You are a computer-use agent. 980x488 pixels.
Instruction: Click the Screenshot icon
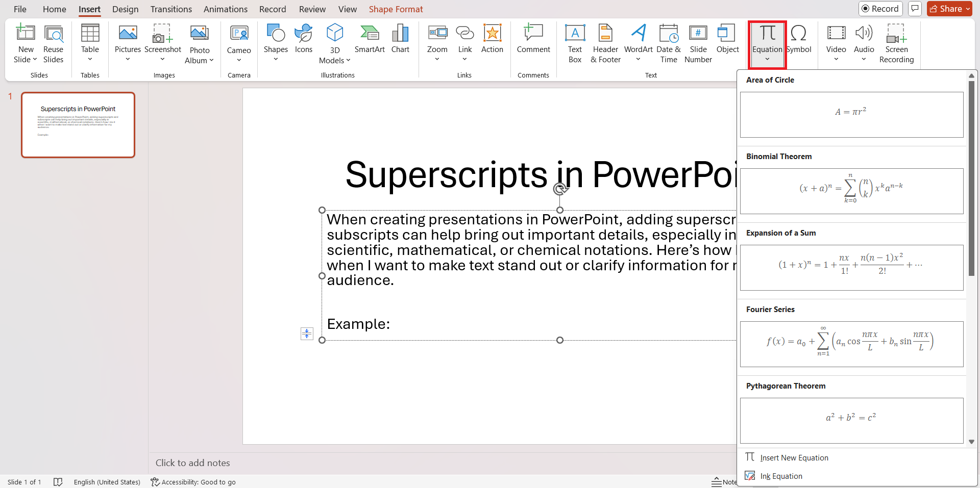coord(162,33)
